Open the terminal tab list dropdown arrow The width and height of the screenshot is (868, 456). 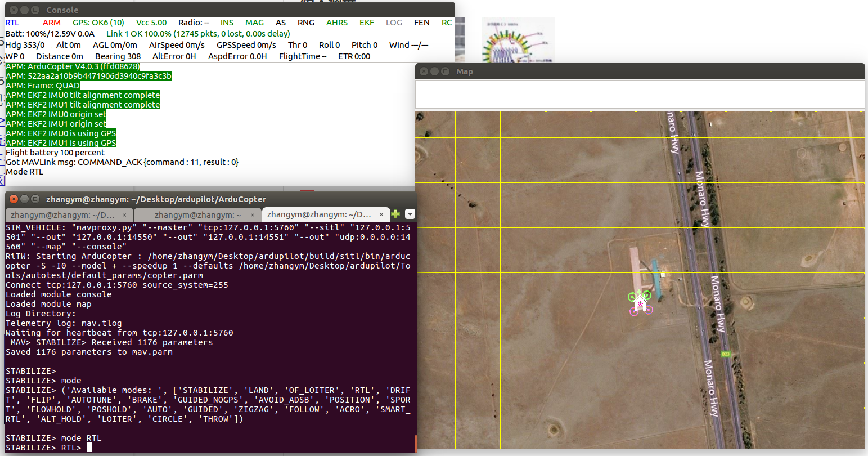pos(410,214)
